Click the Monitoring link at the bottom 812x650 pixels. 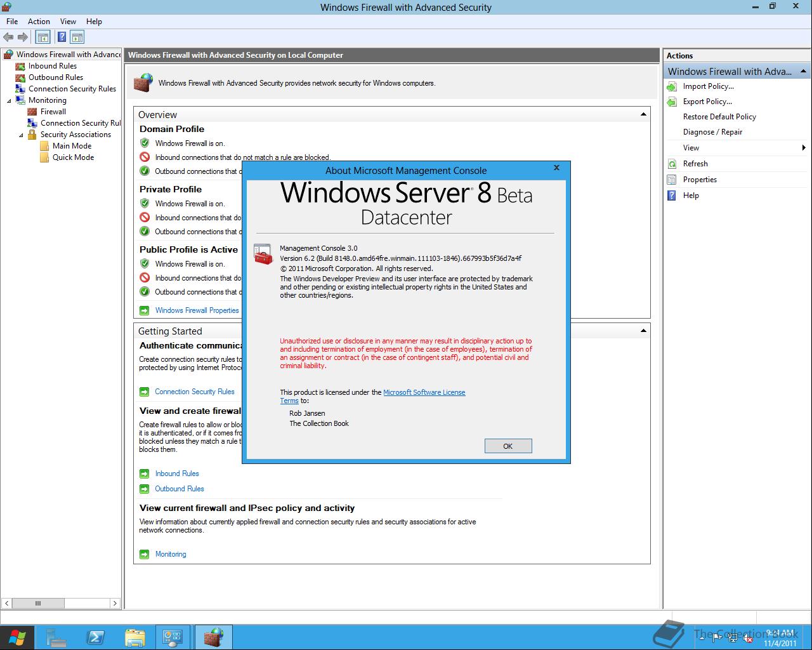coord(171,554)
